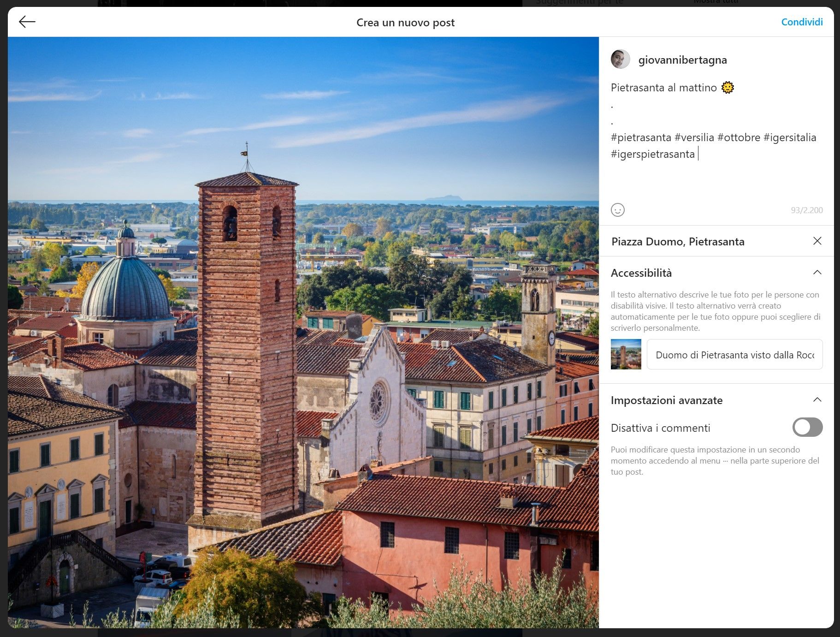The image size is (840, 637).
Task: Select the #igerspietrasanta hashtag
Action: (x=652, y=154)
